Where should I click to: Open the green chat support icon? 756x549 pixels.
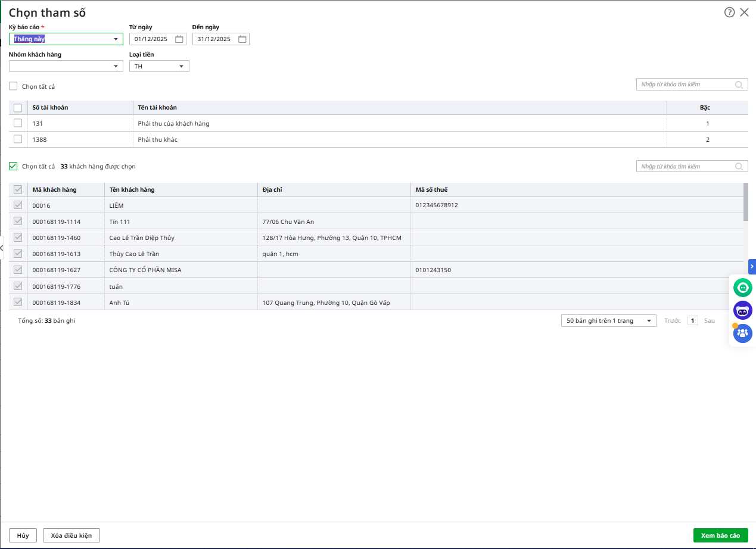(742, 288)
